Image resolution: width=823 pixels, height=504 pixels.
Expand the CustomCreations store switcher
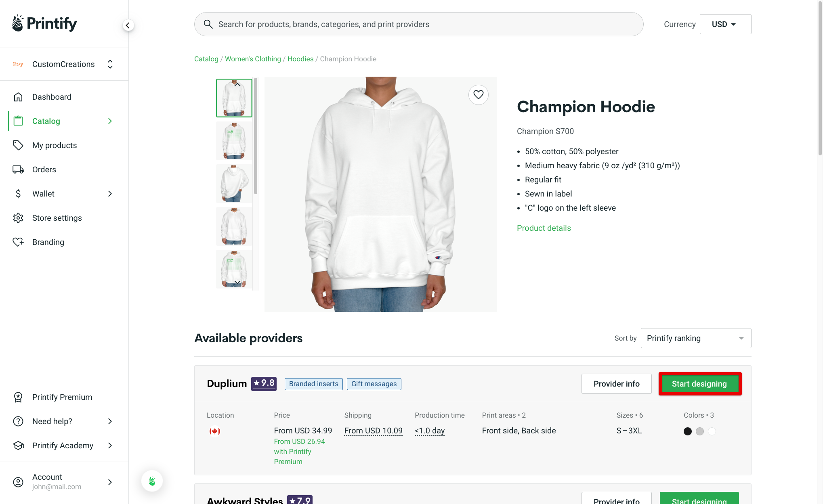(110, 64)
